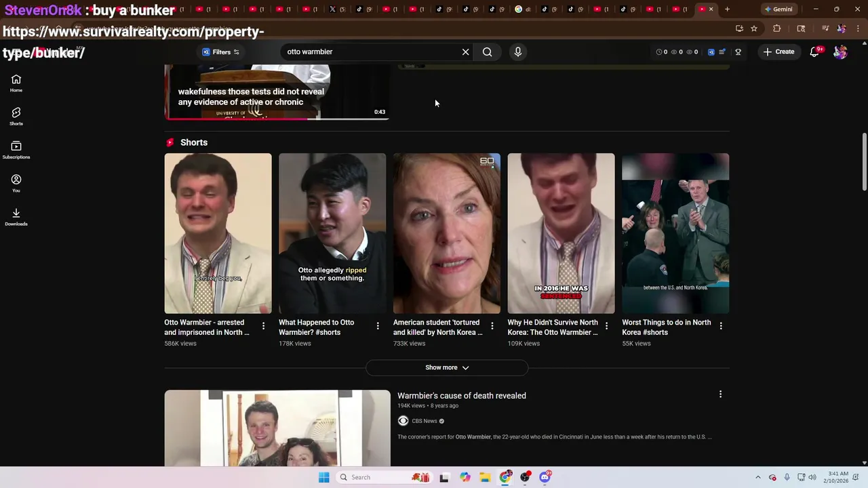
Task: Open Warmbier's cause of death thumbnail
Action: pos(277,428)
